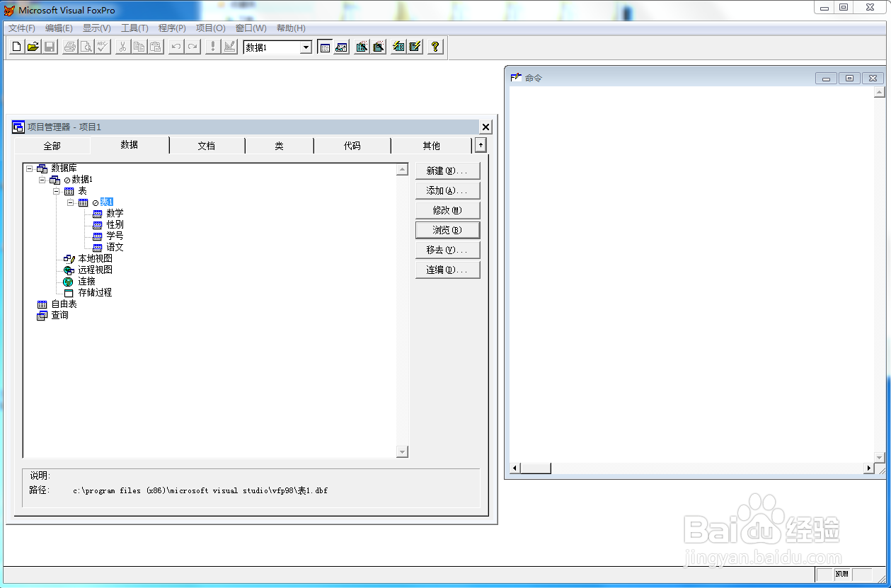Click the yellow Help question mark icon
This screenshot has width=891, height=588.
coord(435,47)
